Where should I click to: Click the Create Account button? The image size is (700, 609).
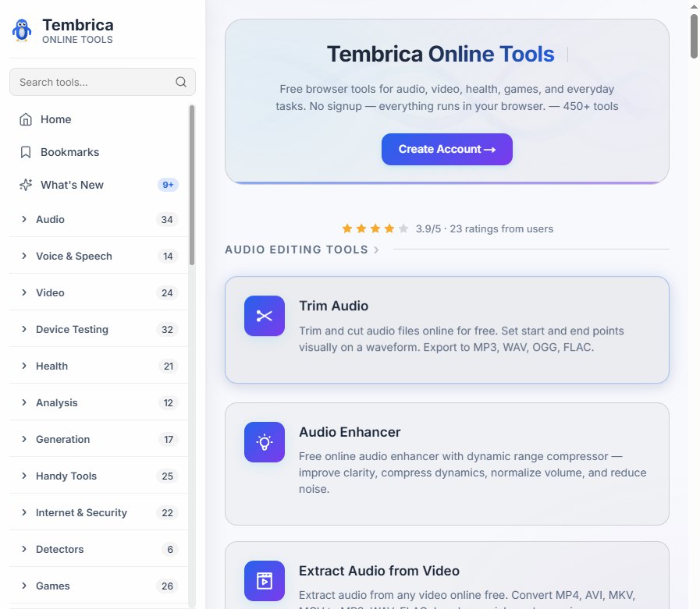pos(447,149)
